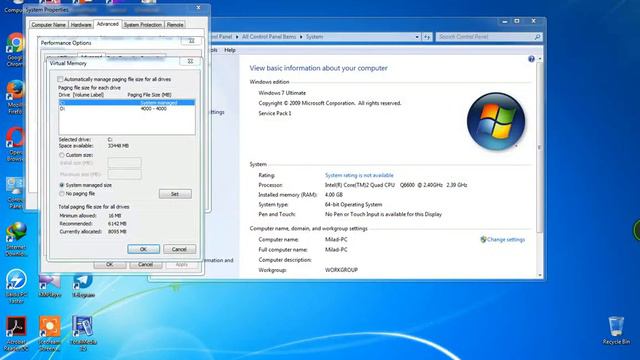This screenshot has height=360, width=640.
Task: Enable automatically manage paging file size checkbox
Action: tap(60, 79)
